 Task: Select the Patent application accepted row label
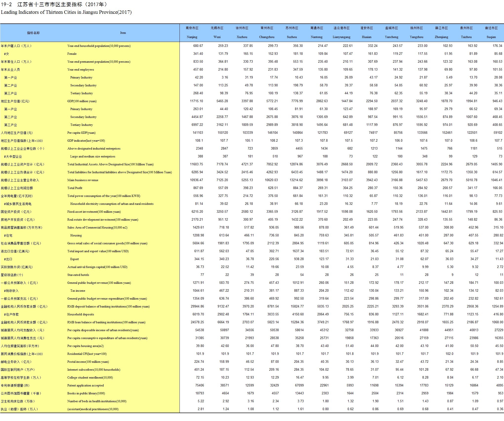(x=85, y=385)
